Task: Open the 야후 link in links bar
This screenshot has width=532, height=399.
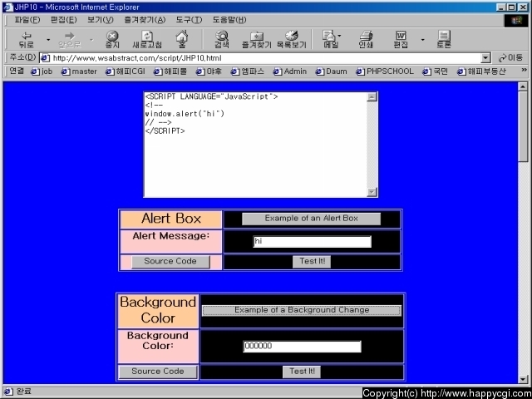Action: tap(209, 71)
